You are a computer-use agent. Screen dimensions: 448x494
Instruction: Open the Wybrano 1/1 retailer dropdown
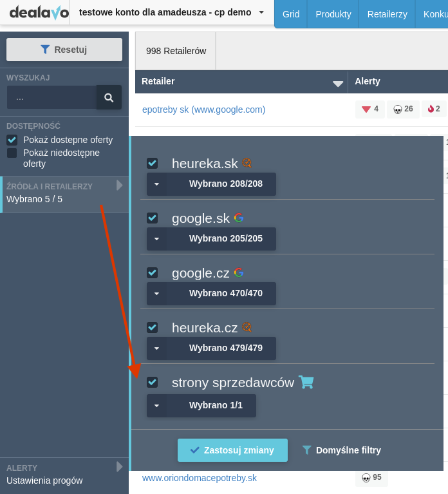[201, 406]
